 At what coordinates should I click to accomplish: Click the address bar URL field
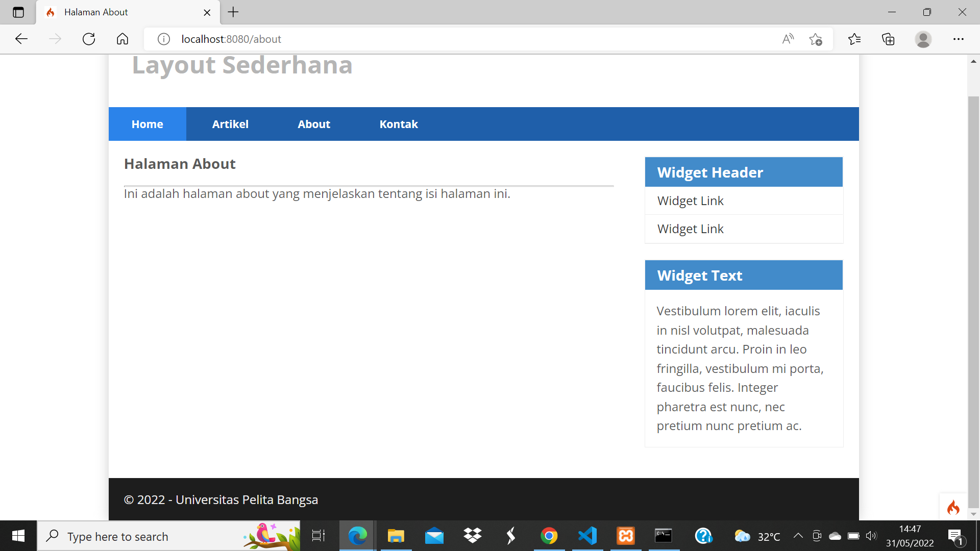(x=459, y=39)
